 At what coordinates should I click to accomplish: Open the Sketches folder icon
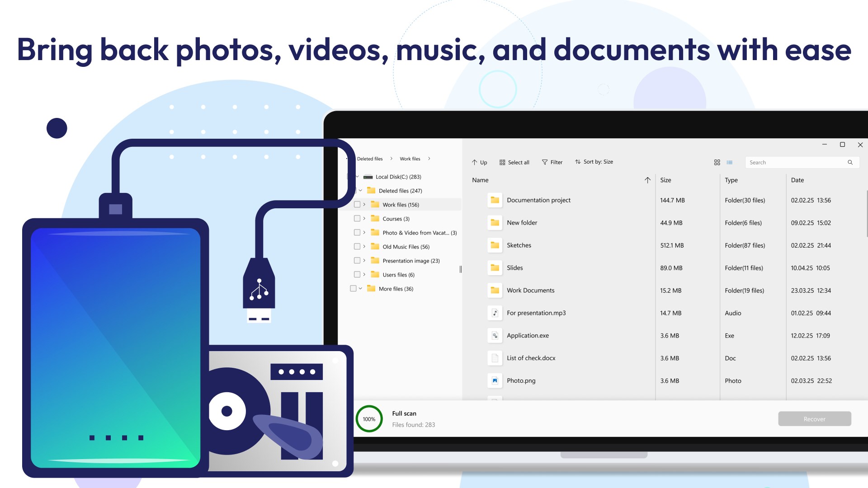[x=495, y=245]
